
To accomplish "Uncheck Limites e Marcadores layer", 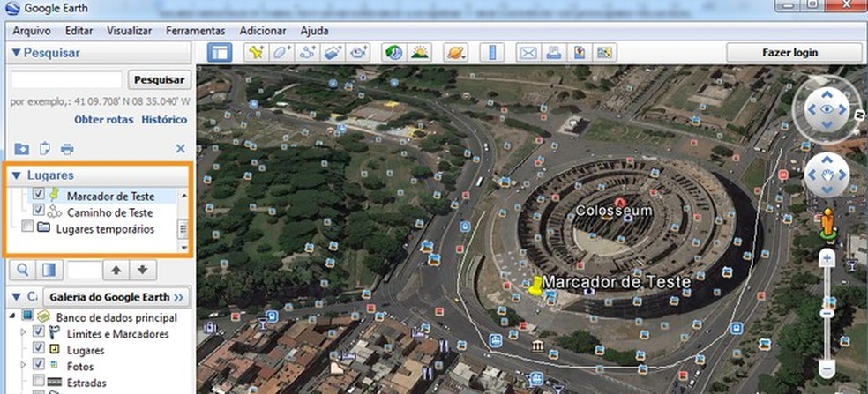I will coord(38,332).
